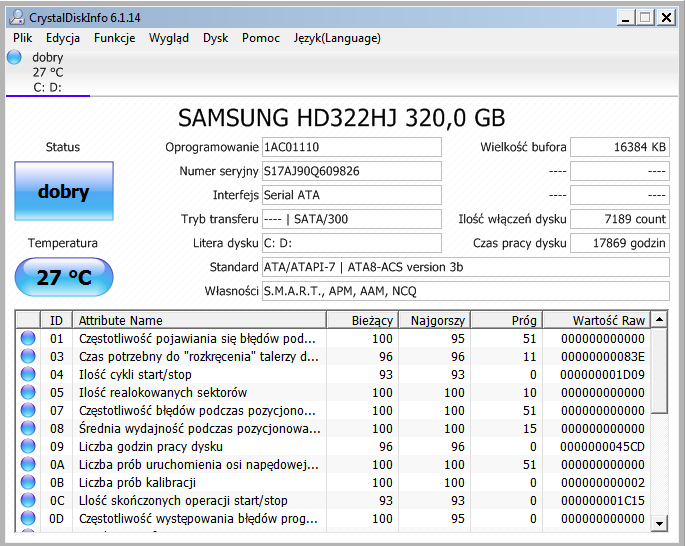The width and height of the screenshot is (685, 546).
Task: Select row 'Liczba godzin pracy dysku'
Action: (333, 446)
